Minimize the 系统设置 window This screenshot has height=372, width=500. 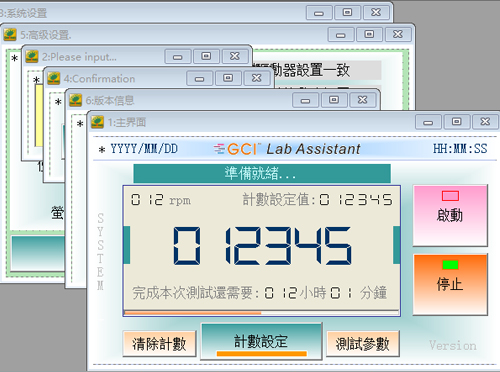(x=319, y=13)
